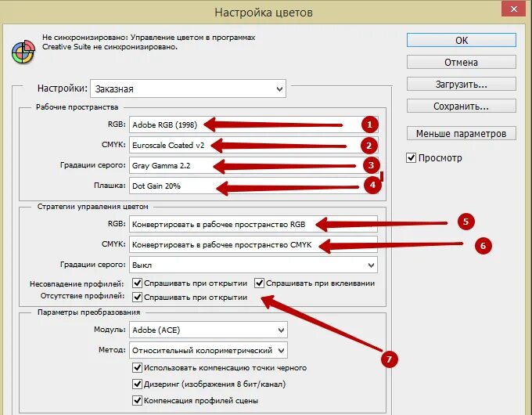Close the Настройка цветов dialog
The height and width of the screenshot is (415, 532).
pos(514,9)
